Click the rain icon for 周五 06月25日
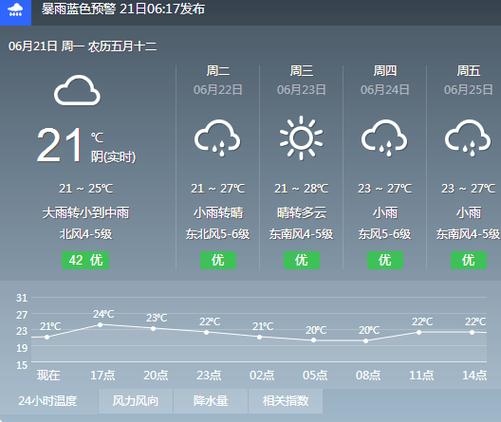The width and height of the screenshot is (501, 422). point(468,138)
